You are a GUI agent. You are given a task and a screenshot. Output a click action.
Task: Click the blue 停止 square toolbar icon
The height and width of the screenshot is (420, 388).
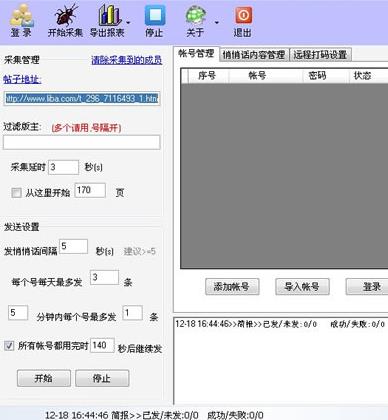click(x=155, y=15)
